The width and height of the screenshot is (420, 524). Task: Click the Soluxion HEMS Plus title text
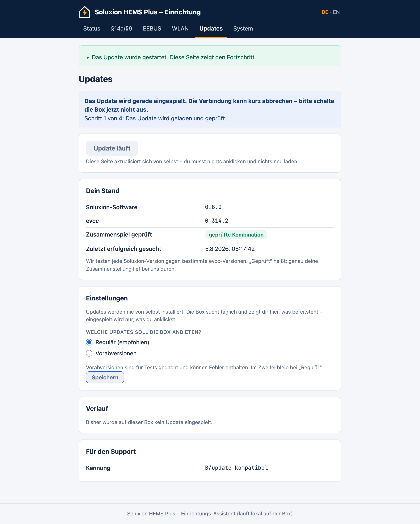pyautogui.click(x=148, y=12)
